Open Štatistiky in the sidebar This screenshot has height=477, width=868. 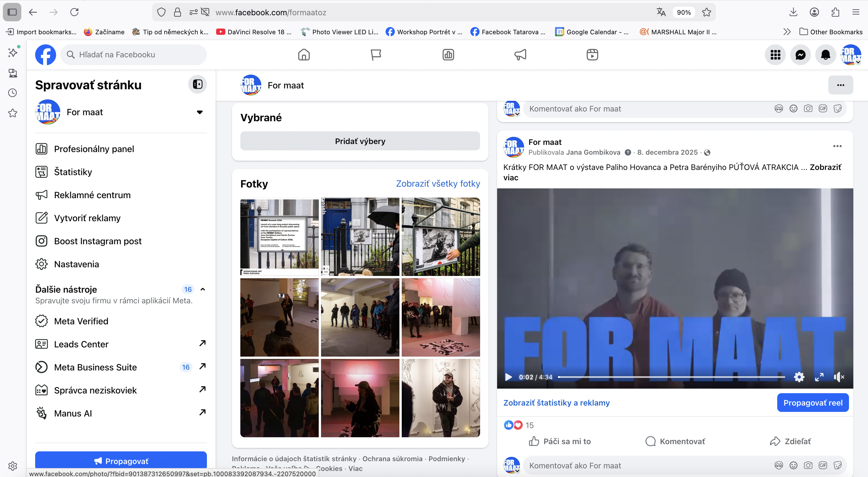click(121, 172)
